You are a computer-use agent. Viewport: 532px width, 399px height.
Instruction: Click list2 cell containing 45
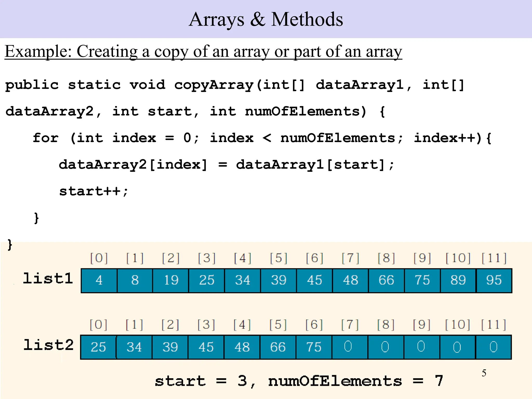pos(206,347)
